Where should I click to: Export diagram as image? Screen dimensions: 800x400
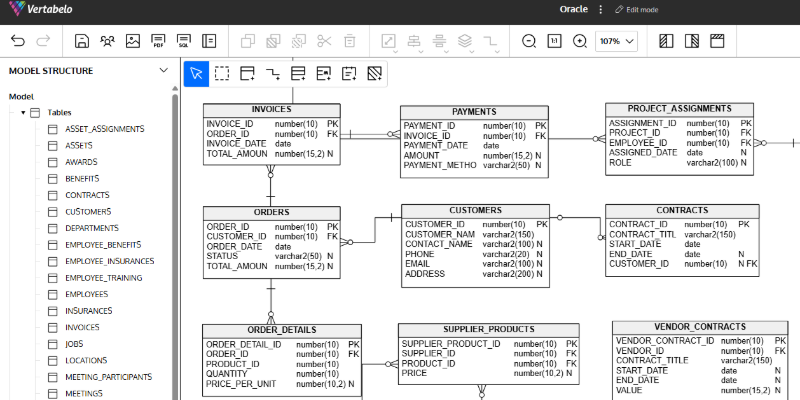point(133,41)
